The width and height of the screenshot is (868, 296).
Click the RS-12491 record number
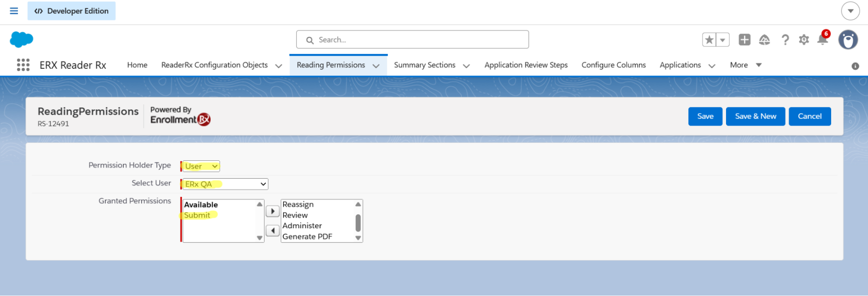53,124
